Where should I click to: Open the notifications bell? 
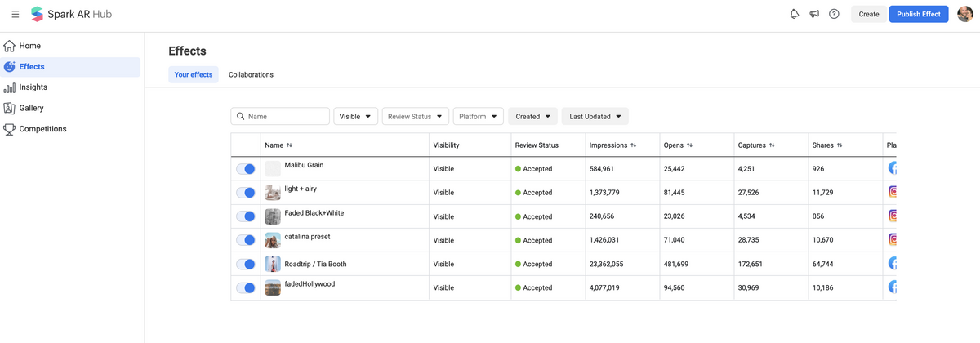pyautogui.click(x=794, y=14)
